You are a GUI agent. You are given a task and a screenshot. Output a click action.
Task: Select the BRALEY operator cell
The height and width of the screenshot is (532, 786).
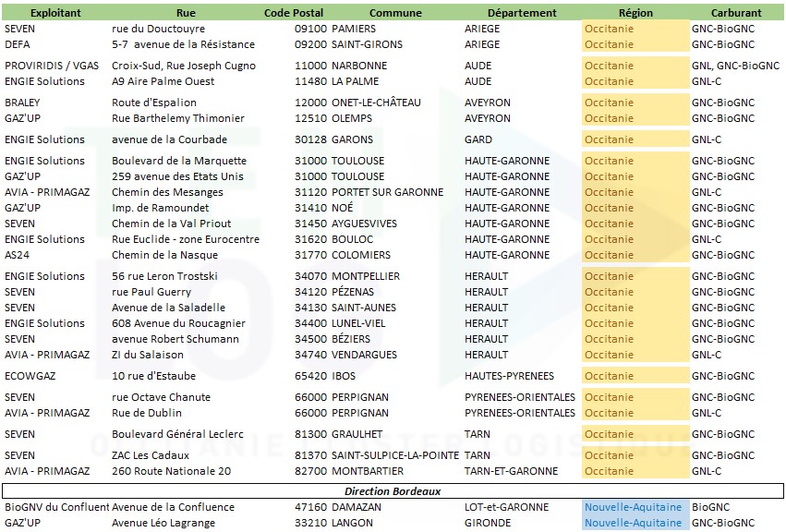(x=22, y=103)
